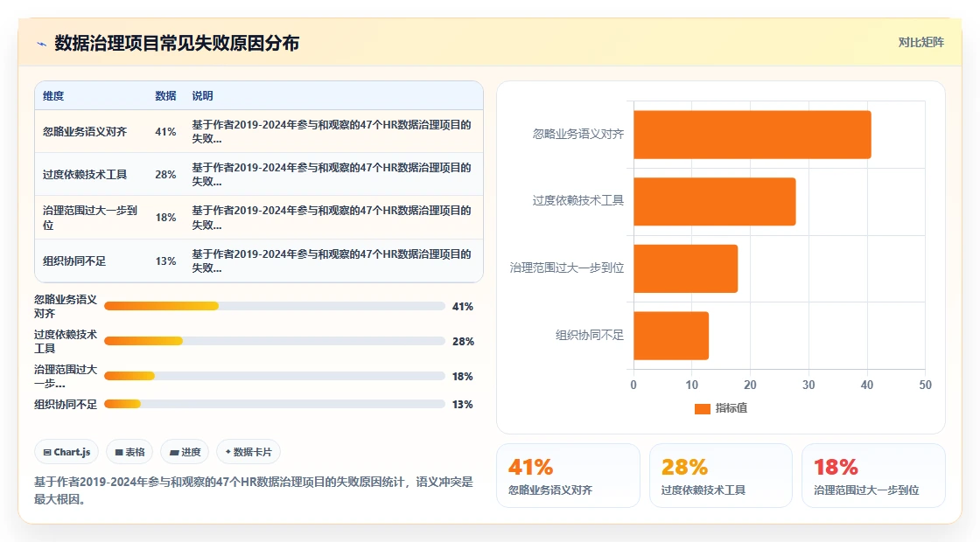Image resolution: width=980 pixels, height=542 pixels.
Task: Select table cell 组织协同不足
Action: (73, 261)
